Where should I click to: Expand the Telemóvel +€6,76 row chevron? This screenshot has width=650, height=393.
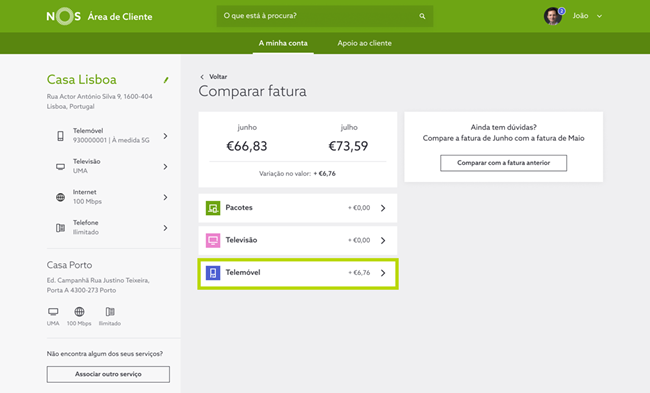[x=383, y=273]
